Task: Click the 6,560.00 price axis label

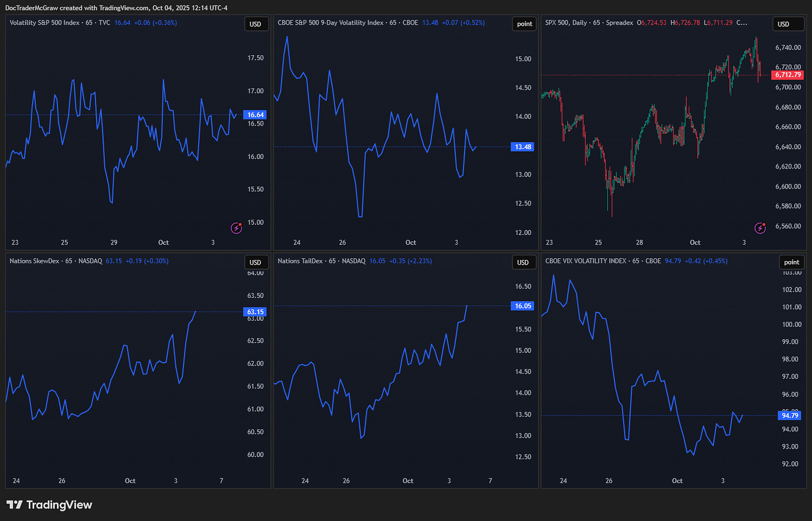Action: pyautogui.click(x=788, y=226)
